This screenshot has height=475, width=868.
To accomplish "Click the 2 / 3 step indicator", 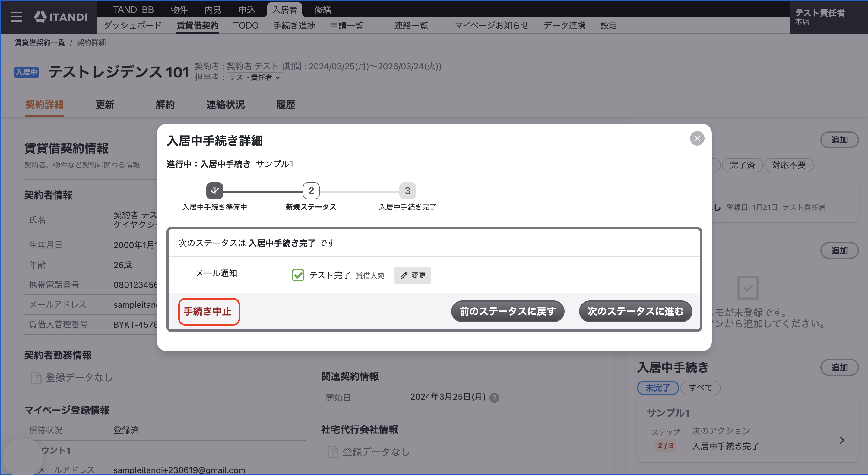I will [666, 446].
